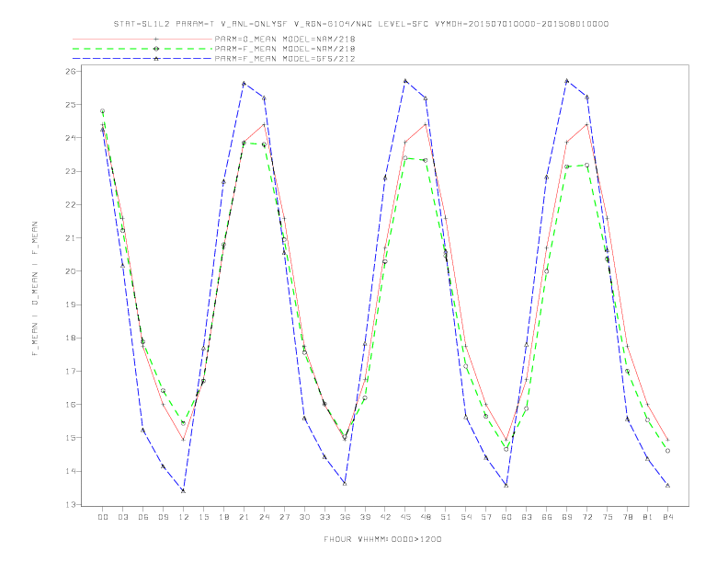
Task: Click x-axis forecast hour label 09
Action: coord(164,517)
